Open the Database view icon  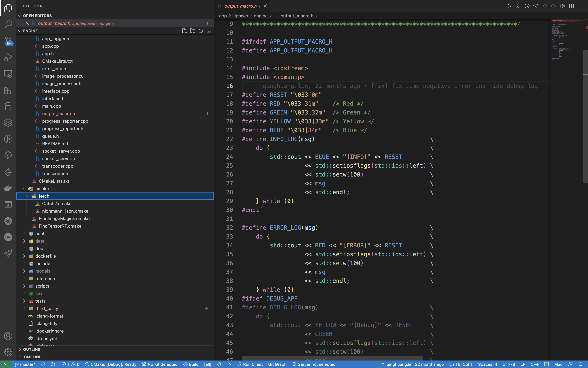point(8,106)
